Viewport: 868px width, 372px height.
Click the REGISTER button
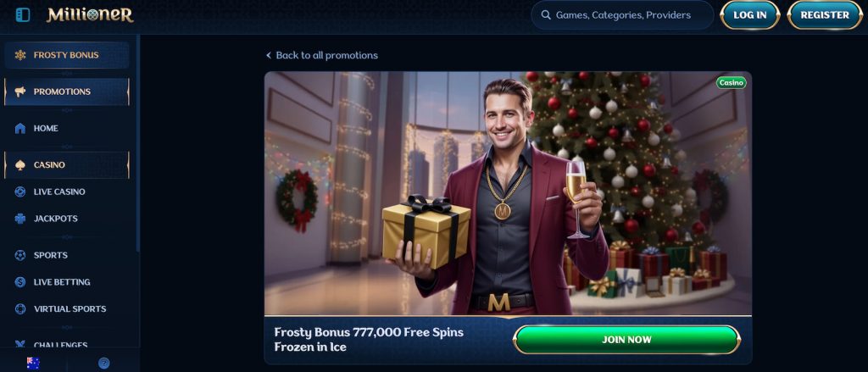click(x=824, y=15)
